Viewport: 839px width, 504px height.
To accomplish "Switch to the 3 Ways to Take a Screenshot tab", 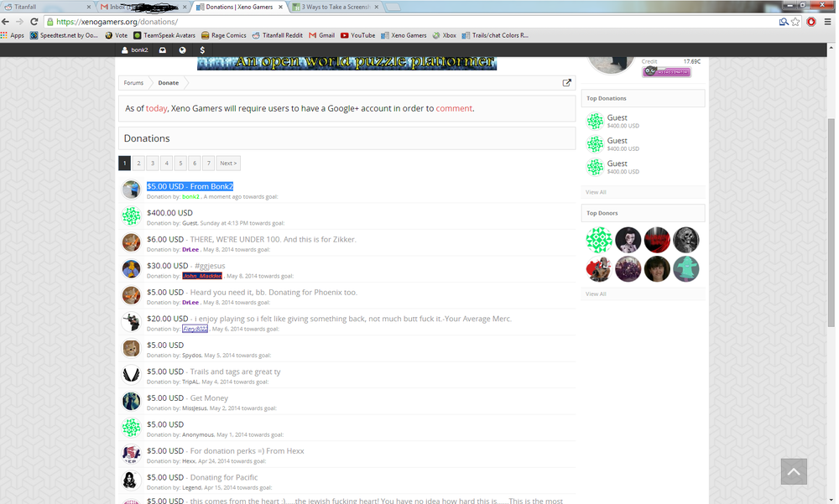I will click(336, 7).
